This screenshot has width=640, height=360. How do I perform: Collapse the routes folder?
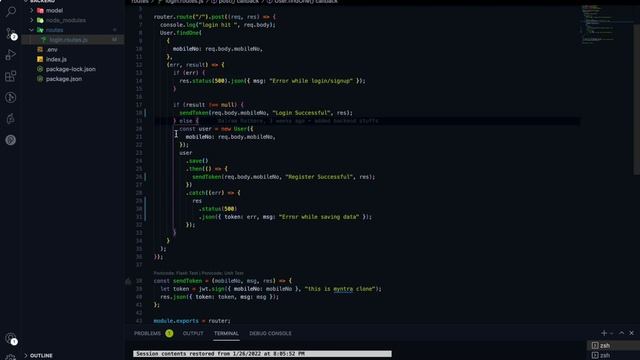(31, 30)
